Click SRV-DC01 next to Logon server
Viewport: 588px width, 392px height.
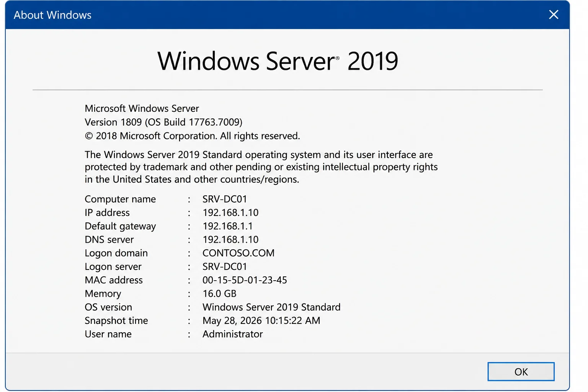pos(225,266)
